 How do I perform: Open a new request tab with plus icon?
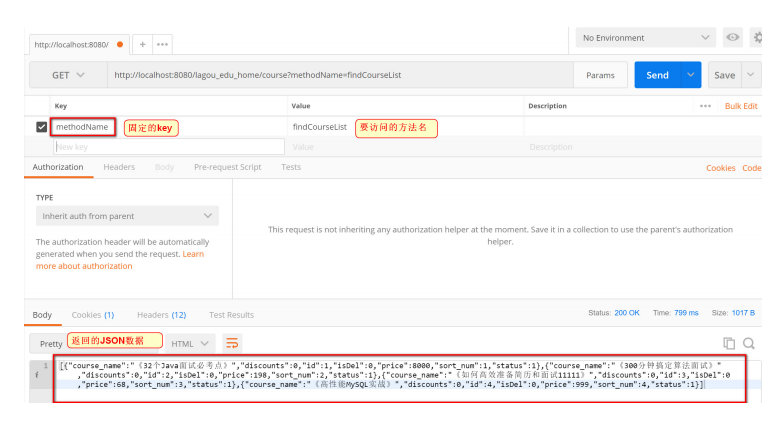coord(142,44)
